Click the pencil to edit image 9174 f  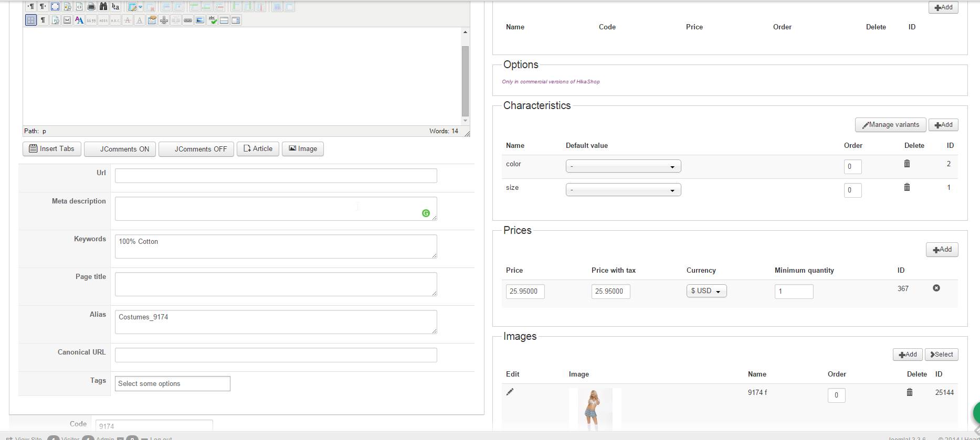click(x=510, y=392)
